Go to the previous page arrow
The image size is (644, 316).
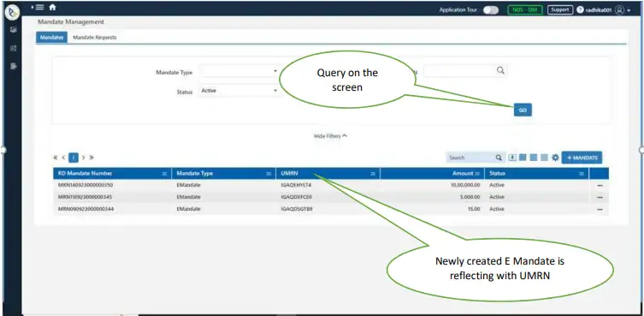coord(63,158)
